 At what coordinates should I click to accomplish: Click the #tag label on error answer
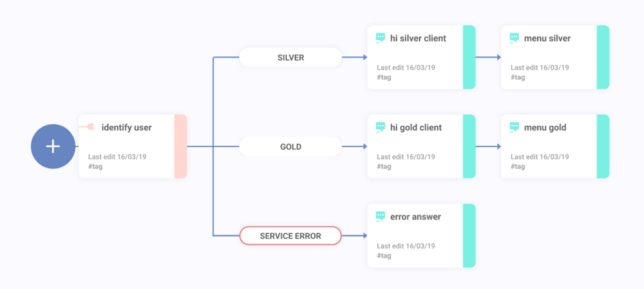[x=384, y=256]
